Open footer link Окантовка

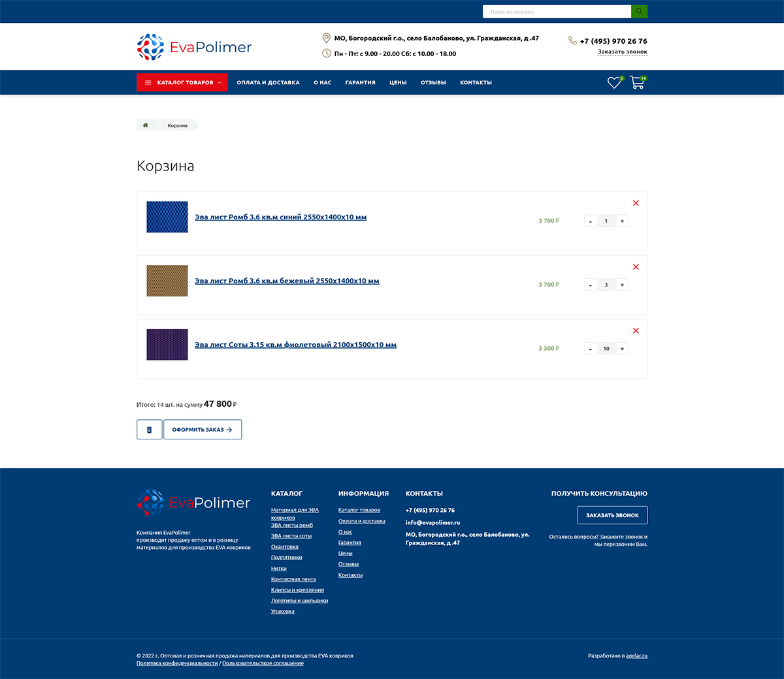[285, 547]
